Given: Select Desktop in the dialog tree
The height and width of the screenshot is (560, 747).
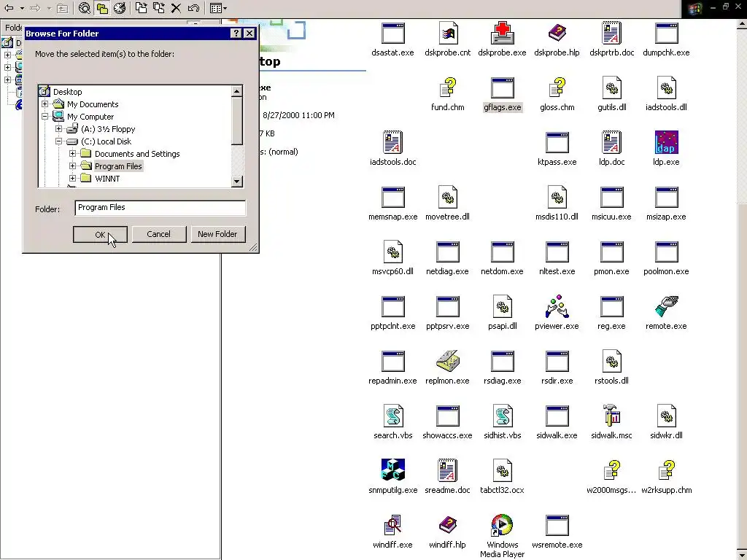Looking at the screenshot, I should click(x=67, y=92).
